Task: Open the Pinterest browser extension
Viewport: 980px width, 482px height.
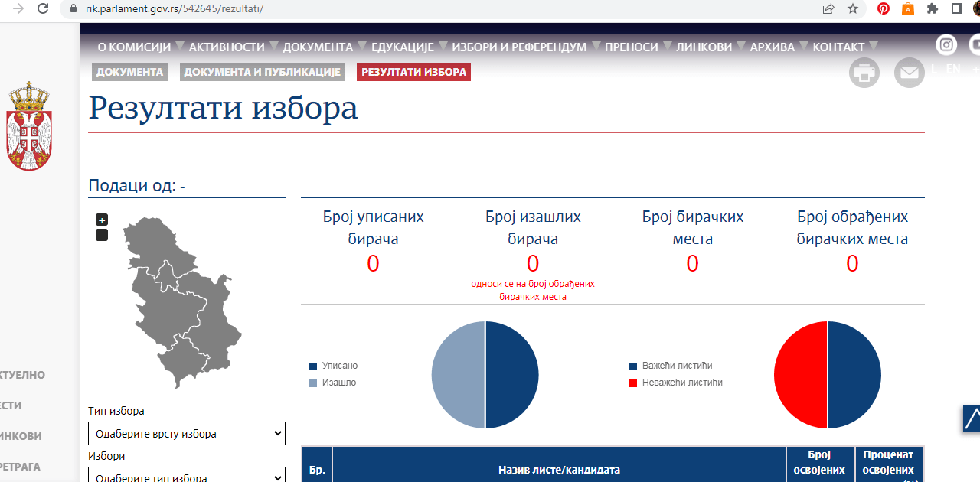Action: click(884, 9)
